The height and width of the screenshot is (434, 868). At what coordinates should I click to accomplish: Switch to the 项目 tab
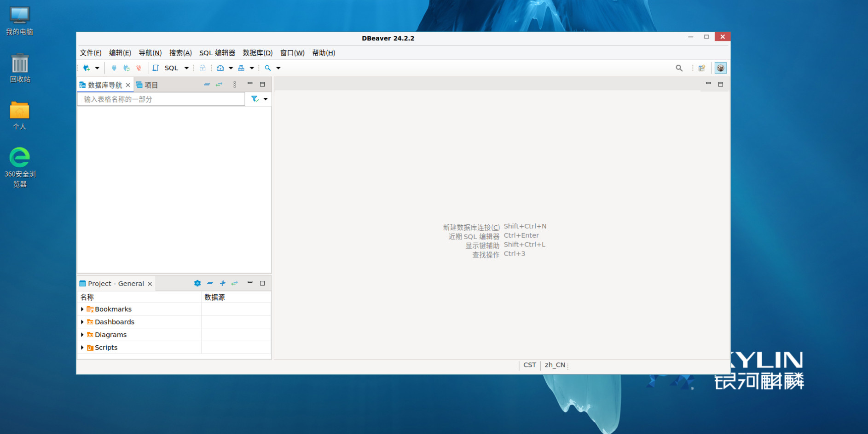pyautogui.click(x=147, y=85)
